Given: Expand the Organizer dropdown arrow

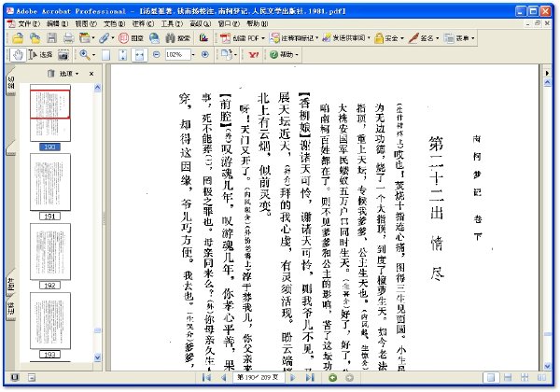Looking at the screenshot, I should tap(93, 38).
